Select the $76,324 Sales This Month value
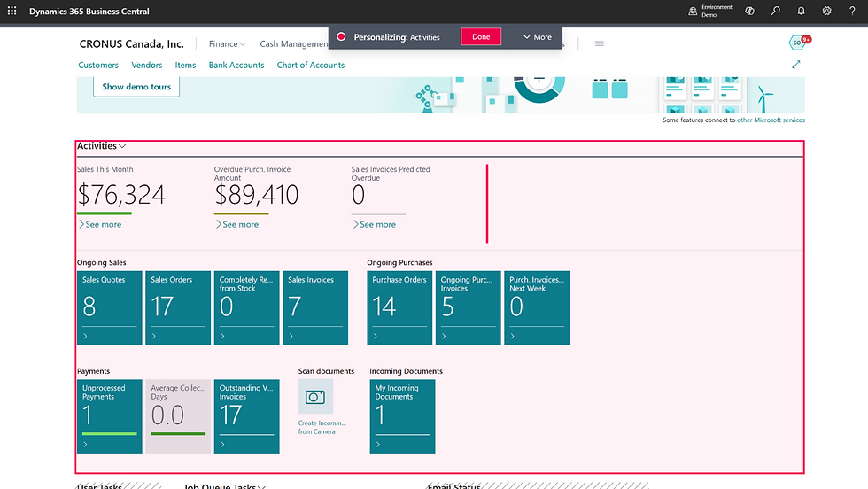Screen dimensions: 868x489 click(x=121, y=195)
